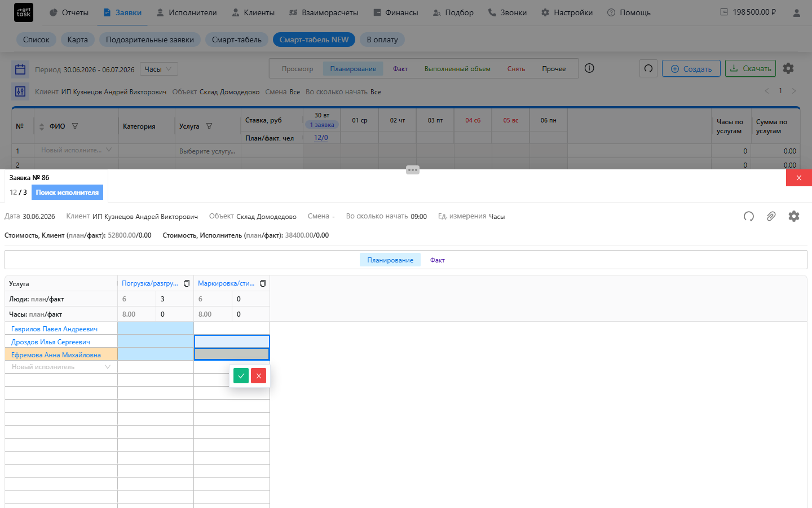This screenshot has width=812, height=508.
Task: Open attachments via the paperclip icon
Action: click(771, 216)
